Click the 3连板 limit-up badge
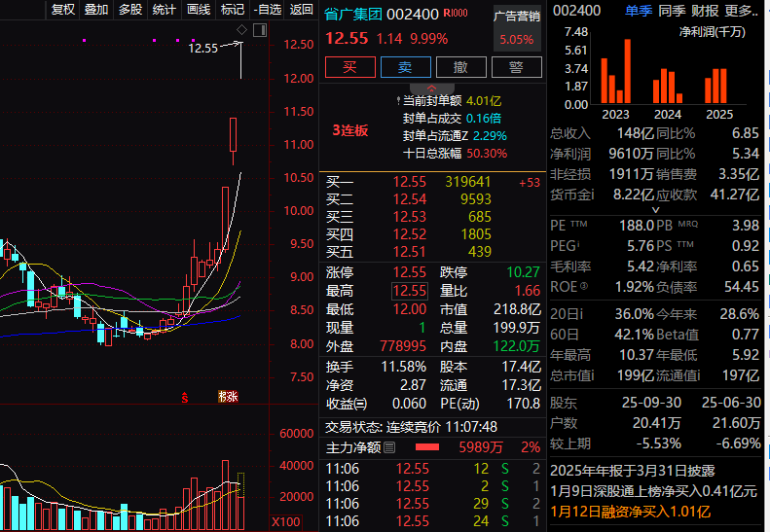 point(350,130)
